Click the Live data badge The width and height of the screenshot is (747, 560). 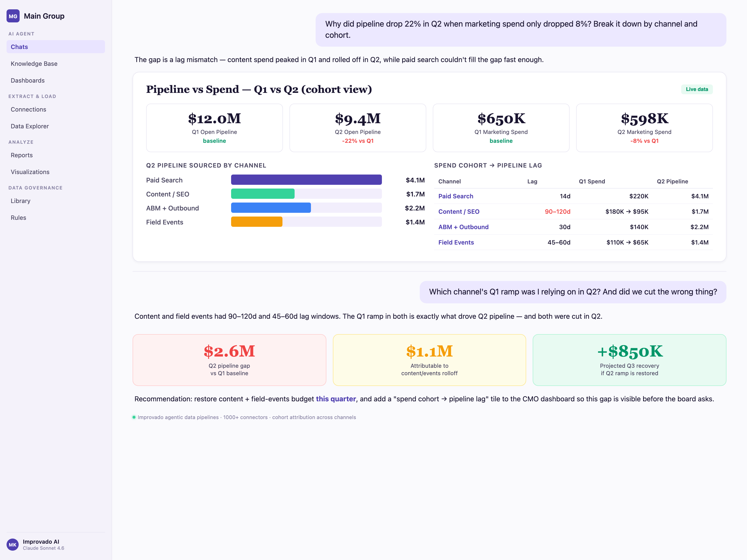(697, 89)
